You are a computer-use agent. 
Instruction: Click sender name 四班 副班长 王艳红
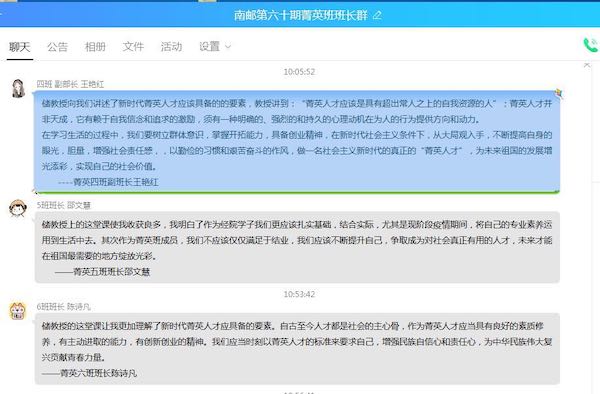point(70,84)
